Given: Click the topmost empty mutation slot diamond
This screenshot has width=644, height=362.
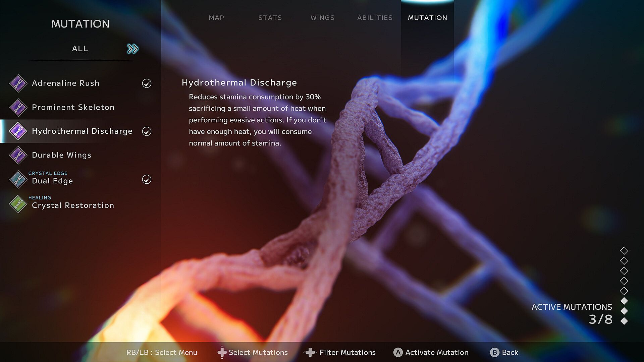Looking at the screenshot, I should pos(624,250).
